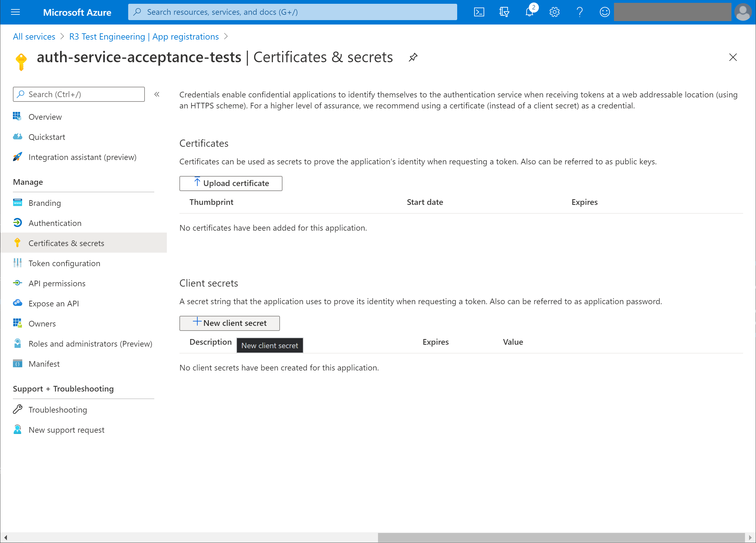Focus the global search resources box
Screen dimensions: 756x543
292,12
